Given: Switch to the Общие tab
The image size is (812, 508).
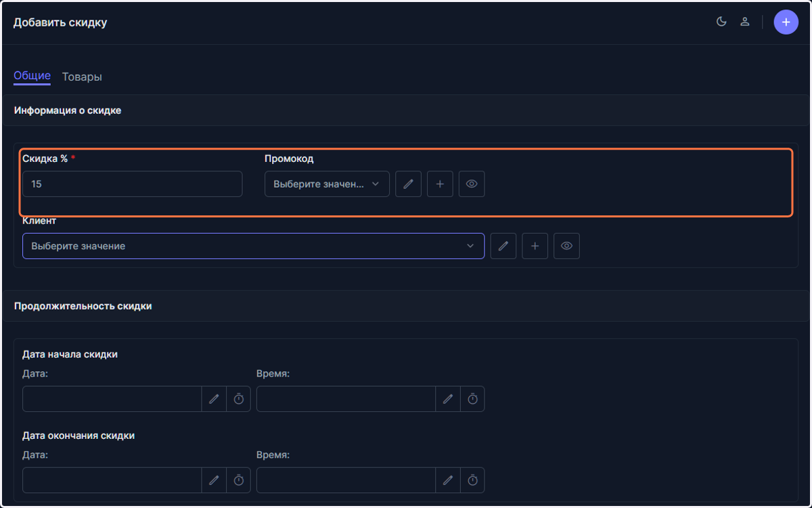Looking at the screenshot, I should tap(32, 77).
